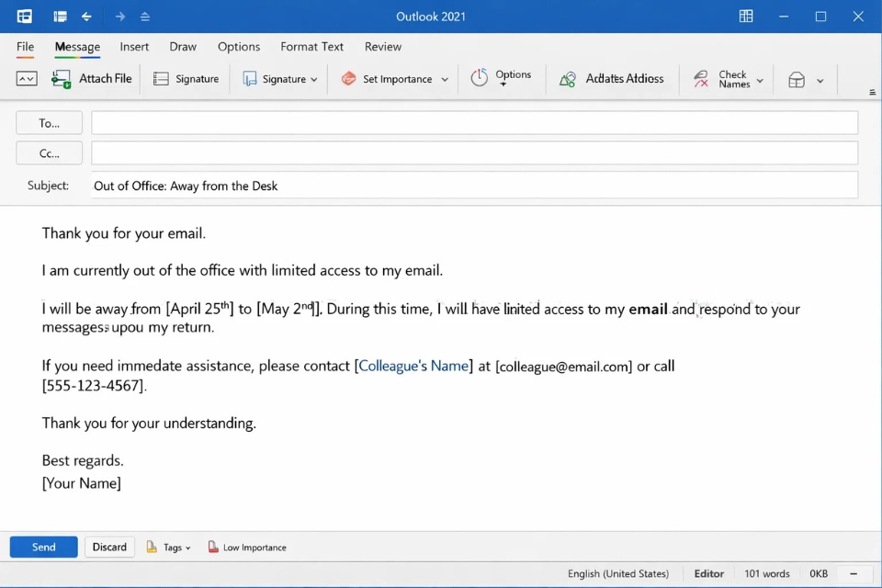Viewport: 882px width, 588px height.
Task: Open the Set Importance dropdown
Action: click(447, 79)
